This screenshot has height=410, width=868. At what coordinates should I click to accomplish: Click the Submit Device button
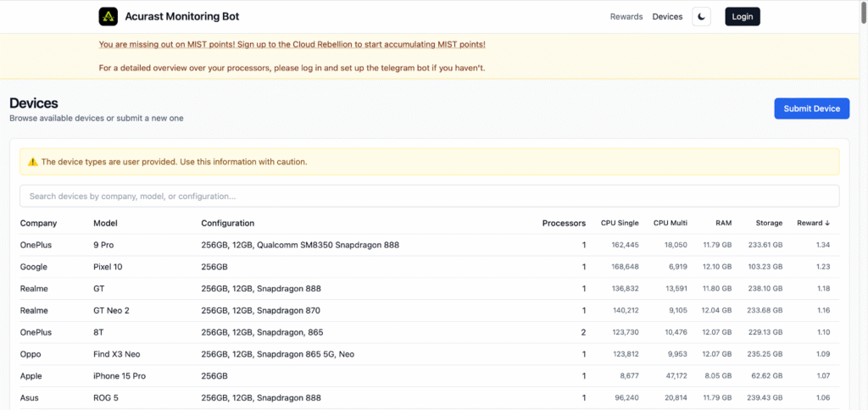[811, 108]
